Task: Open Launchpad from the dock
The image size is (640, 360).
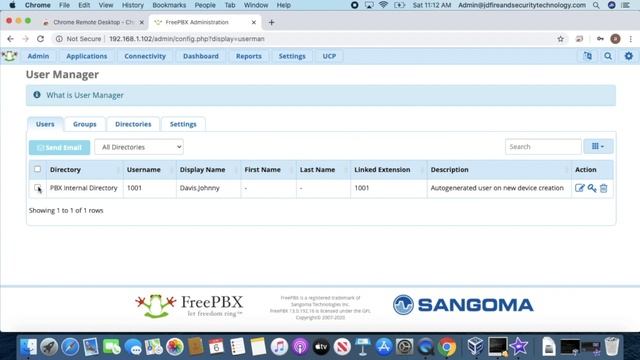Action: pyautogui.click(x=49, y=347)
